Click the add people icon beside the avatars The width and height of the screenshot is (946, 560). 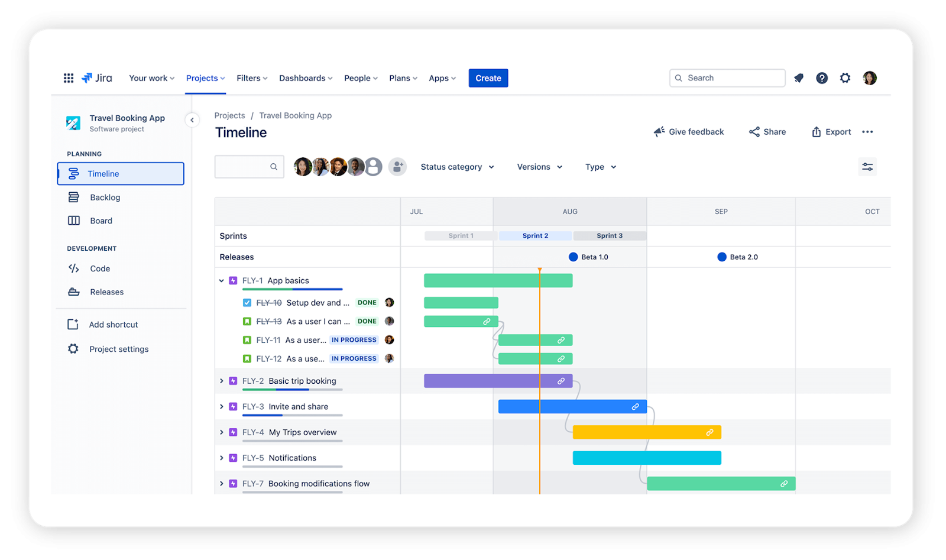click(x=397, y=167)
